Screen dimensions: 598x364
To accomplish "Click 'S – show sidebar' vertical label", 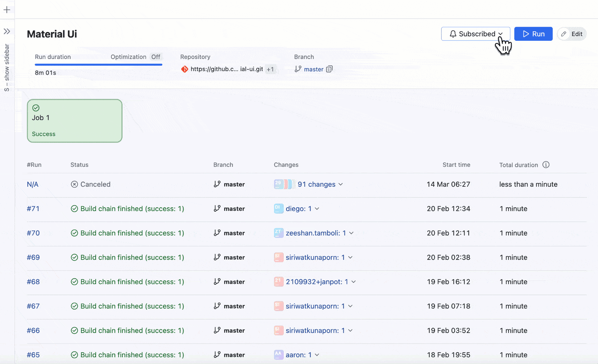I will click(7, 68).
